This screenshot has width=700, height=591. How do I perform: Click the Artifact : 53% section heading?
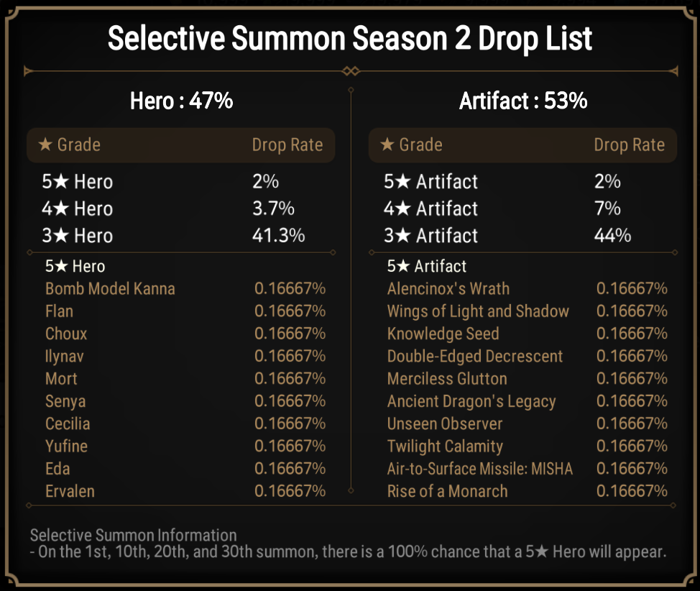[x=523, y=101]
